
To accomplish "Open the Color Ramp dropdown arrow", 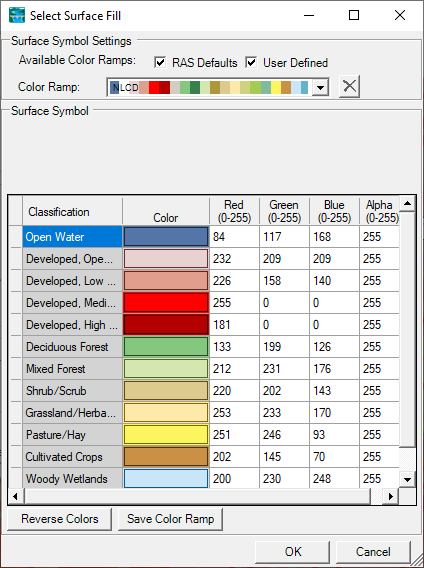I will tap(320, 87).
